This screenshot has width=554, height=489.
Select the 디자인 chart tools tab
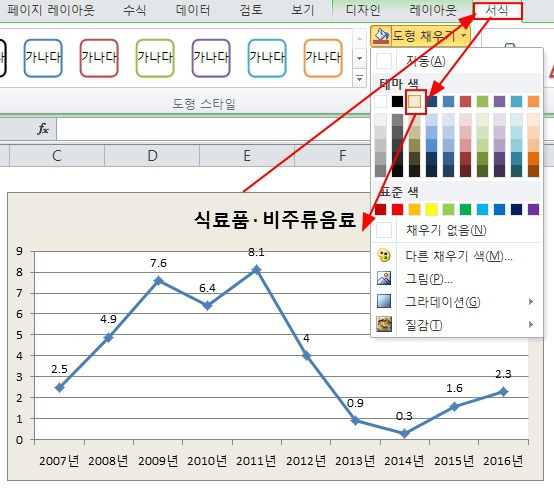[x=363, y=10]
